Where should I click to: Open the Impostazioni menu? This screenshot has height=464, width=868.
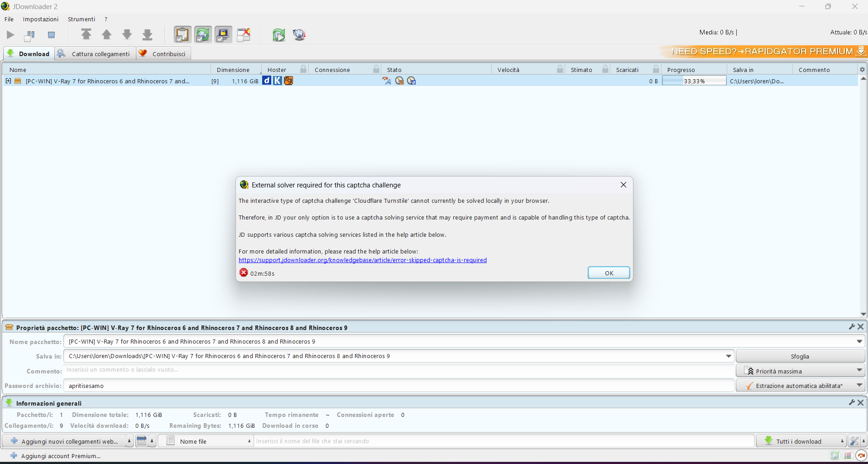click(41, 19)
